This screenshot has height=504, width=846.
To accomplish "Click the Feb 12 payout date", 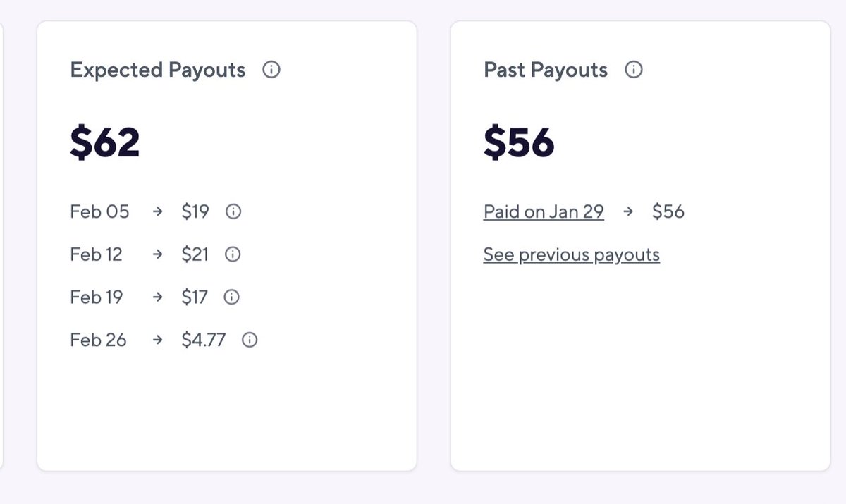I will point(96,254).
